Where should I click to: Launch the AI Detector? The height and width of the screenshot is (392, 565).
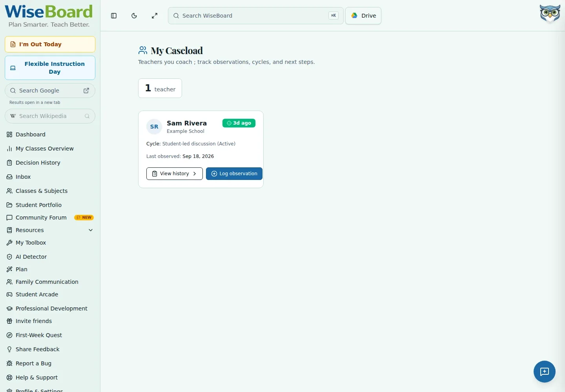[x=50, y=257]
